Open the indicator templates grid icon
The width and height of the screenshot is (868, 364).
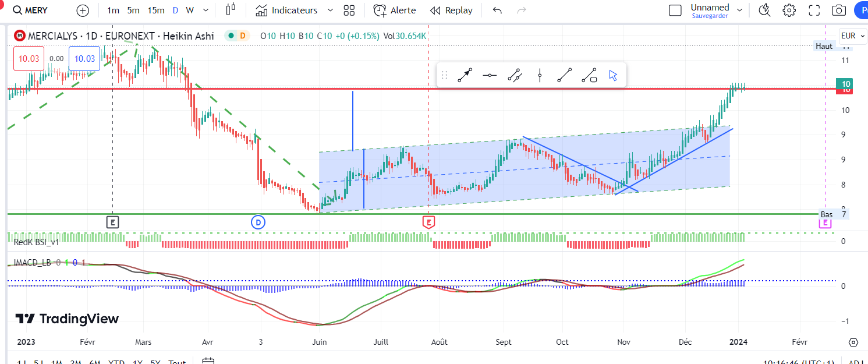349,10
